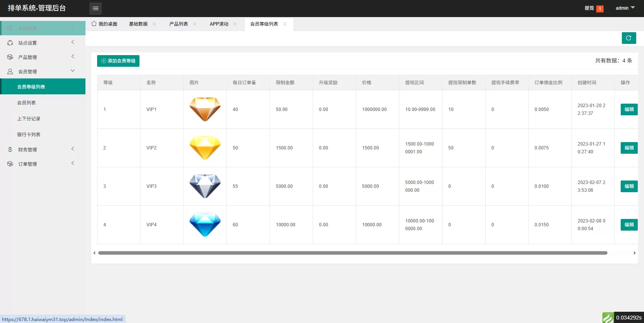Click the withdrawal notification badge
644x323 pixels.
[x=600, y=9]
